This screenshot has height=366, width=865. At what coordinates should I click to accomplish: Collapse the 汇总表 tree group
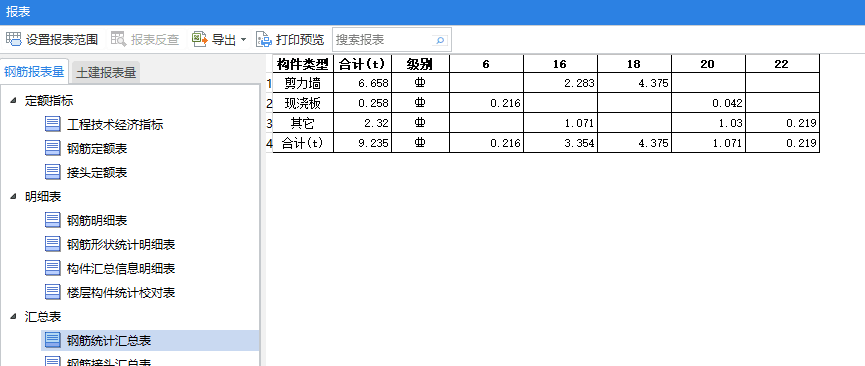click(13, 316)
